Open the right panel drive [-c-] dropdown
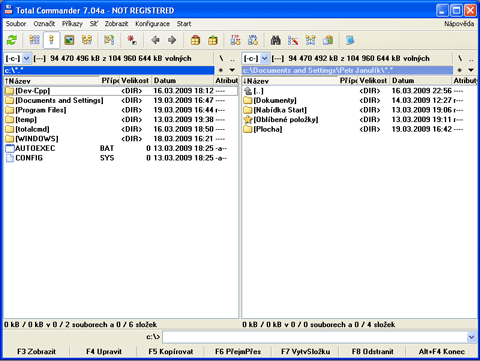This screenshot has width=480, height=361. pyautogui.click(x=265, y=59)
